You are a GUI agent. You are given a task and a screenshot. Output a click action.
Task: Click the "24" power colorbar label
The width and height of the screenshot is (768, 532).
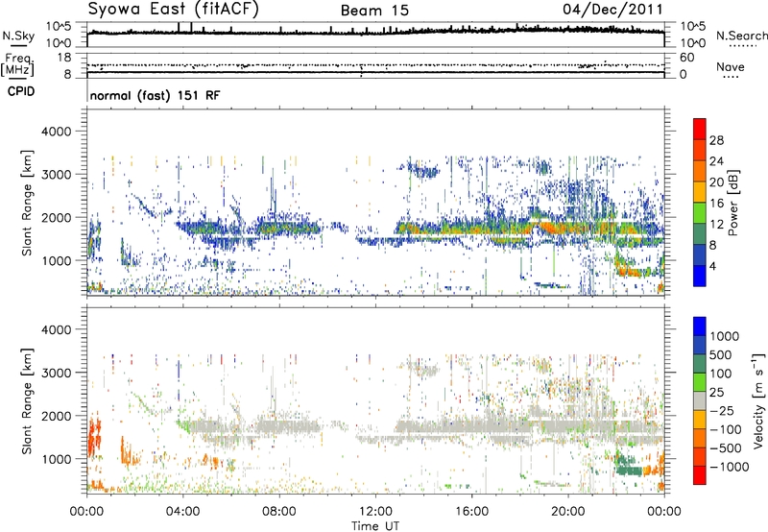tap(716, 161)
